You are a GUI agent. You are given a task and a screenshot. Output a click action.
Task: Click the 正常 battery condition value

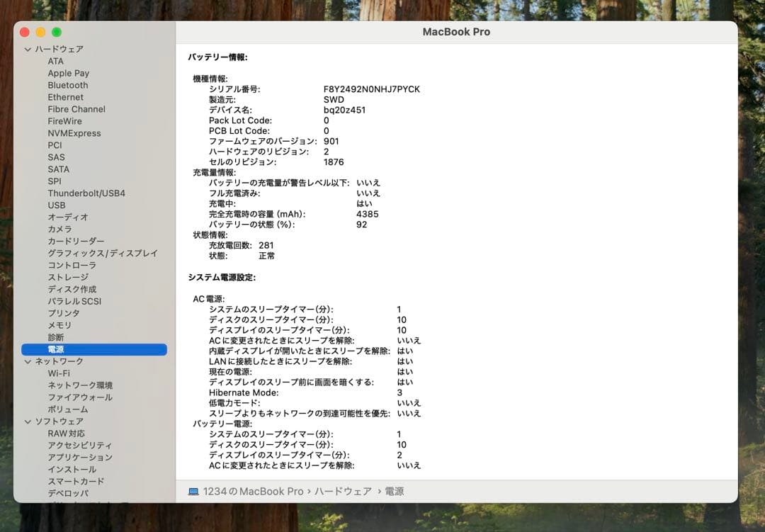[x=266, y=256]
